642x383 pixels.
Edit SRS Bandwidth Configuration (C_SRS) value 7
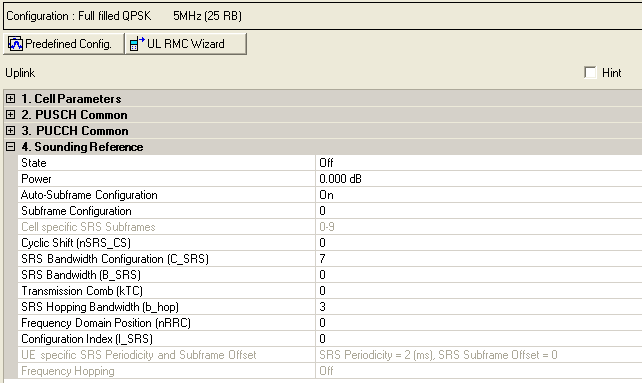pyautogui.click(x=479, y=259)
